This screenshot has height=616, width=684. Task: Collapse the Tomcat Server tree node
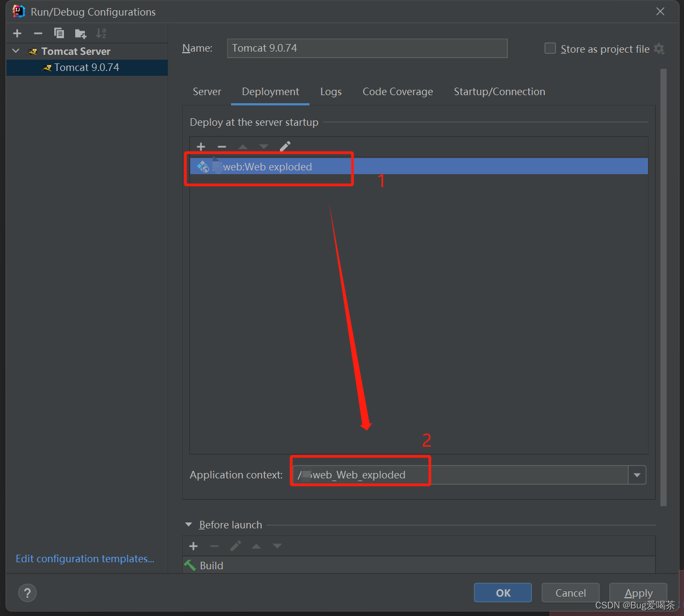(x=16, y=51)
